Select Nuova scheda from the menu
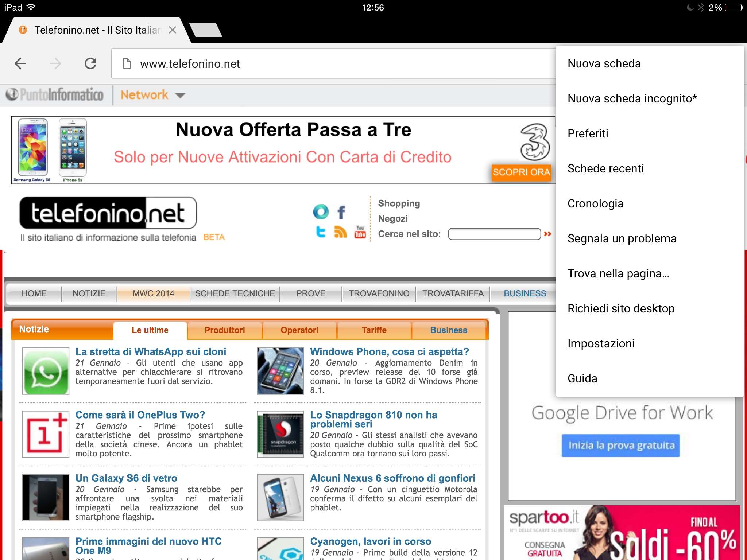This screenshot has height=560, width=747. [x=650, y=63]
